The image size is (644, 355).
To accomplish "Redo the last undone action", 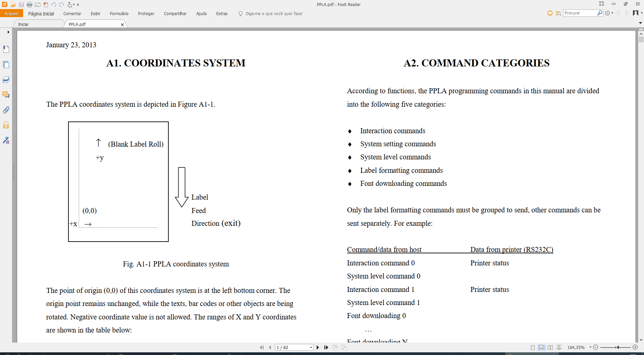I will [62, 5].
